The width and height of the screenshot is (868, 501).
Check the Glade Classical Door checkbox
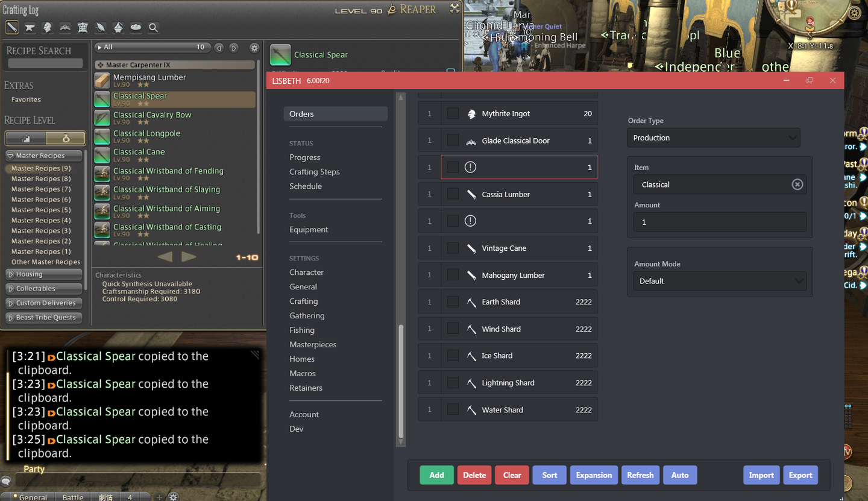pos(453,140)
